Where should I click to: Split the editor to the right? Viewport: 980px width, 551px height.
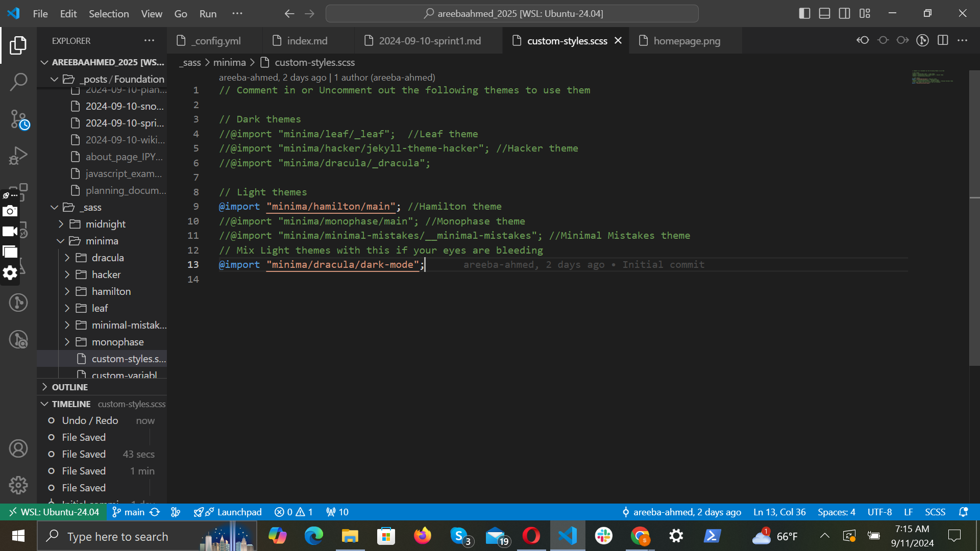pyautogui.click(x=943, y=40)
